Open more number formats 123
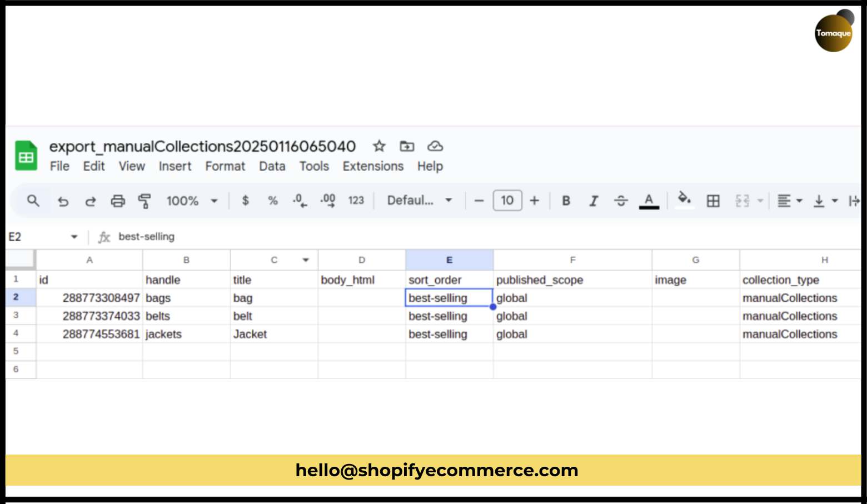Viewport: 867px width, 504px height. 356,201
